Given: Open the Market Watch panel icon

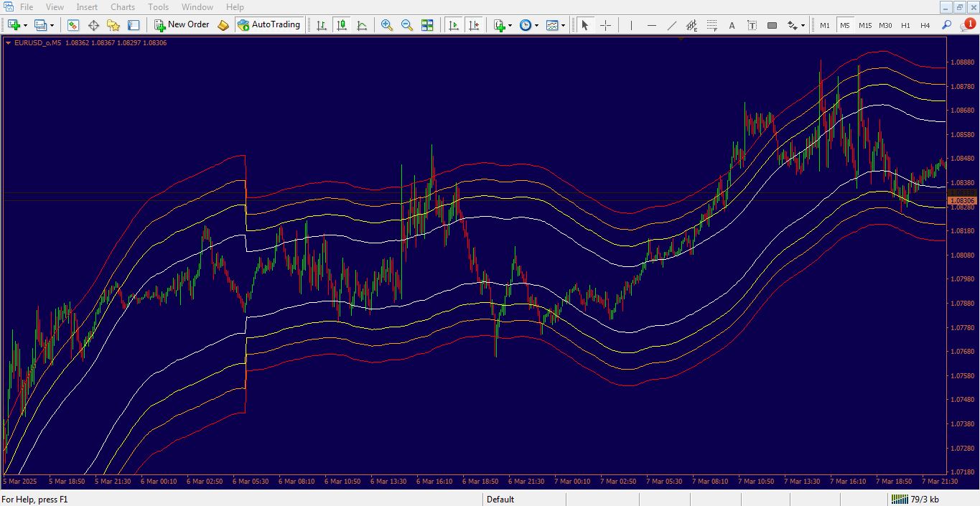Looking at the screenshot, I should pyautogui.click(x=73, y=25).
